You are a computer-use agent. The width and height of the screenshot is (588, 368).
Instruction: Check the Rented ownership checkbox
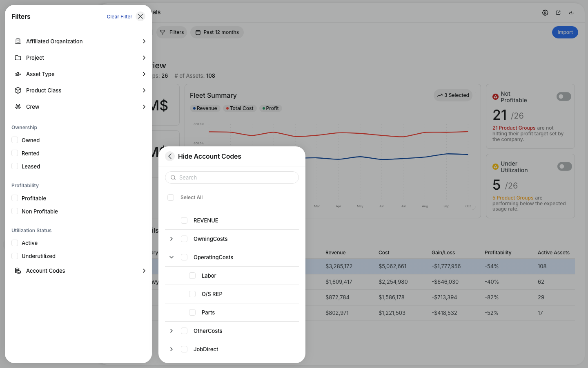(x=15, y=153)
